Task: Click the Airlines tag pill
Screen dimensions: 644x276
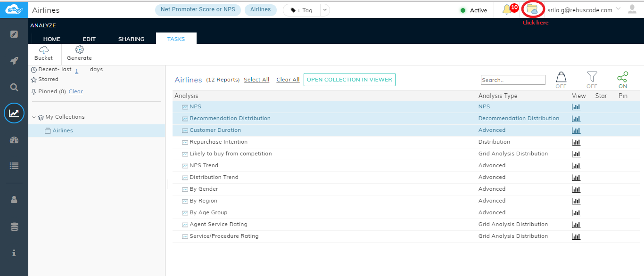Action: pos(261,9)
